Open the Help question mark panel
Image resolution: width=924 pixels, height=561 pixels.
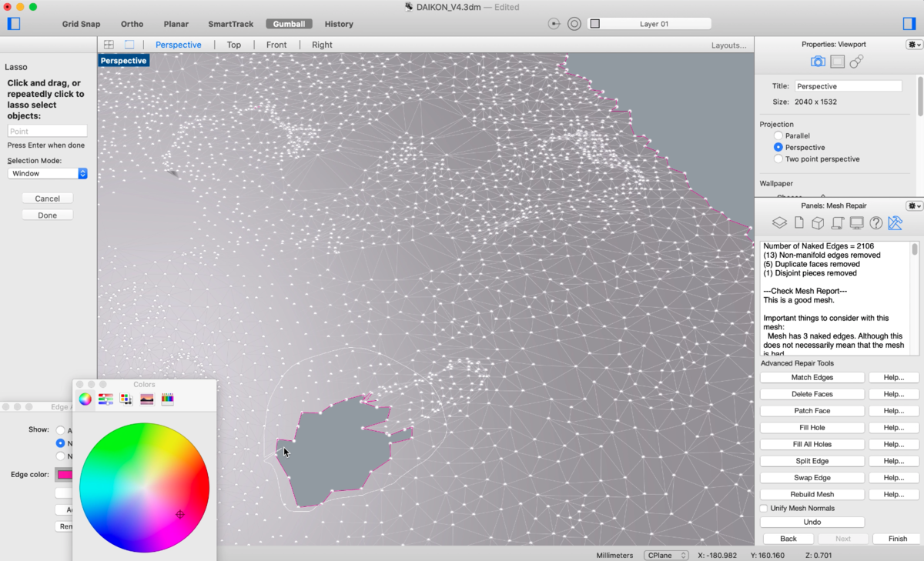point(875,223)
